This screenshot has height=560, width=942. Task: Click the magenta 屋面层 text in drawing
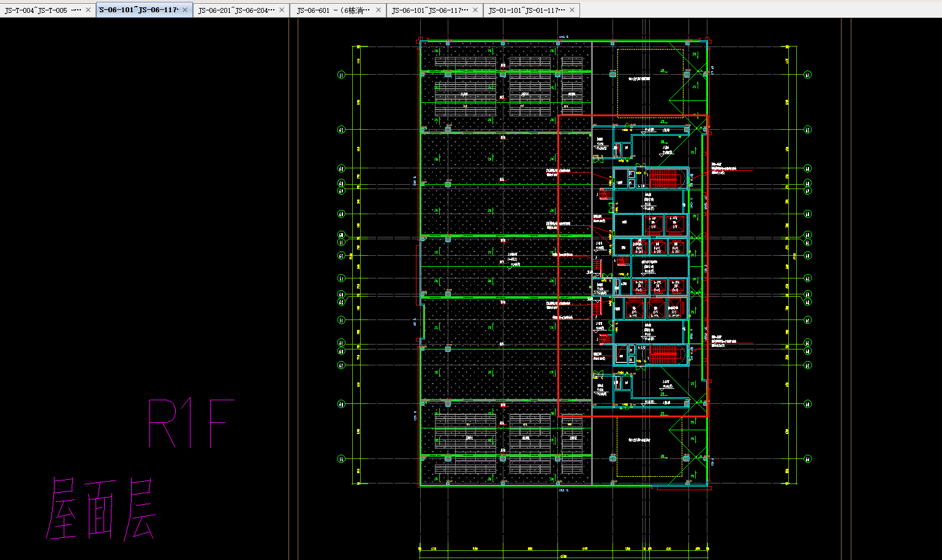101,509
